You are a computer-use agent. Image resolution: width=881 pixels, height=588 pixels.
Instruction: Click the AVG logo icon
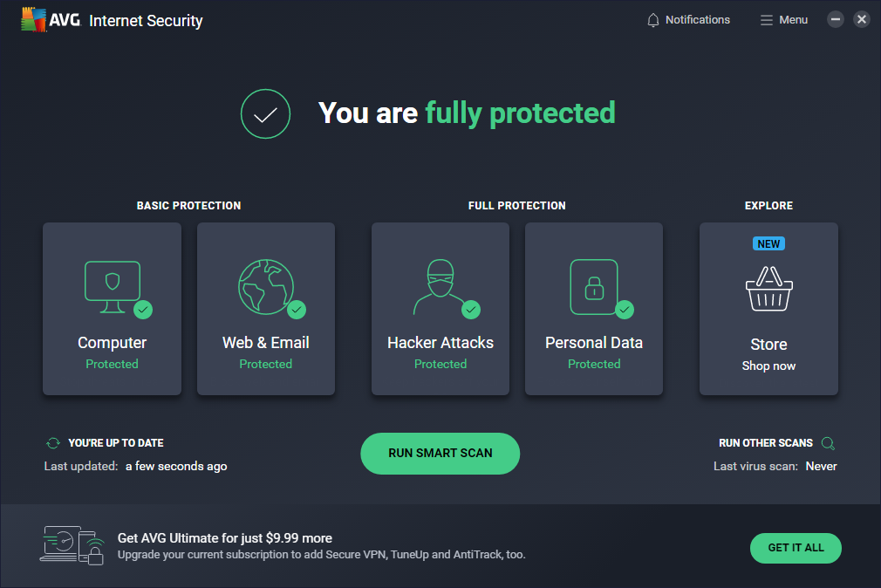click(x=34, y=20)
